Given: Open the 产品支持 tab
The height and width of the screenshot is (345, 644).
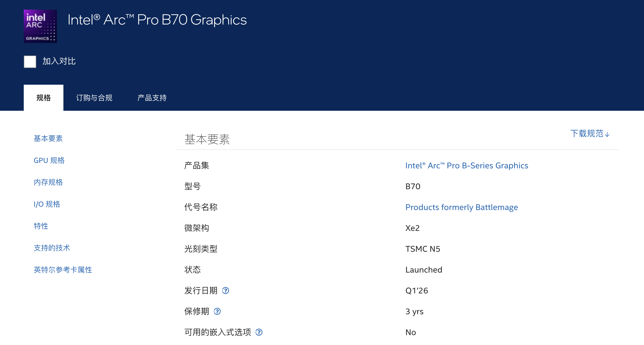Looking at the screenshot, I should pos(152,98).
